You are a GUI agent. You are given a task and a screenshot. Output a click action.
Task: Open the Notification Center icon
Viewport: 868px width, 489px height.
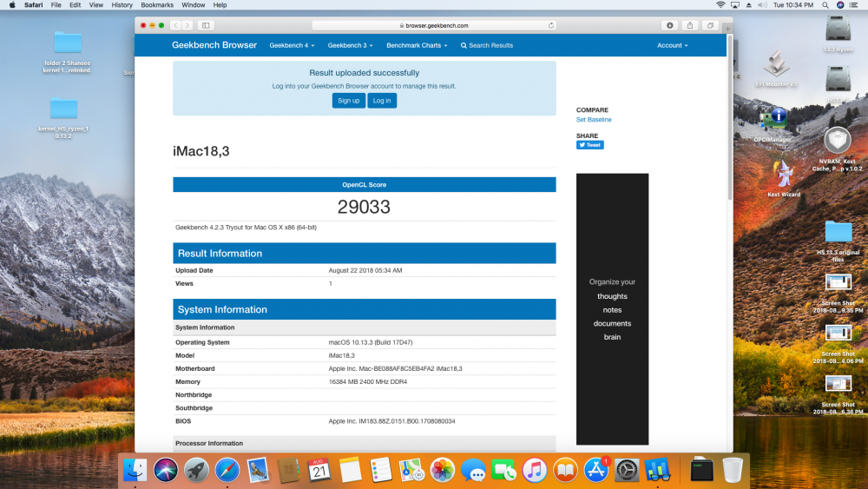[x=854, y=5]
